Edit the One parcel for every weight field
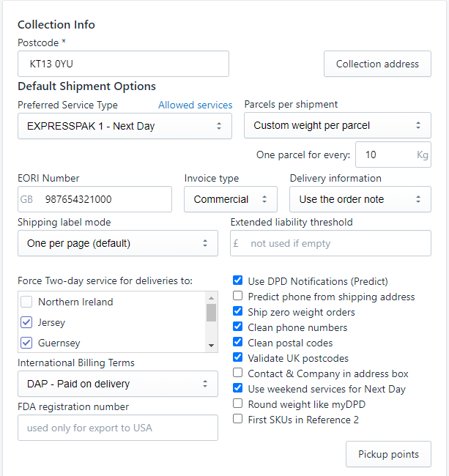Viewport: 449px width, 476px height. [393, 155]
